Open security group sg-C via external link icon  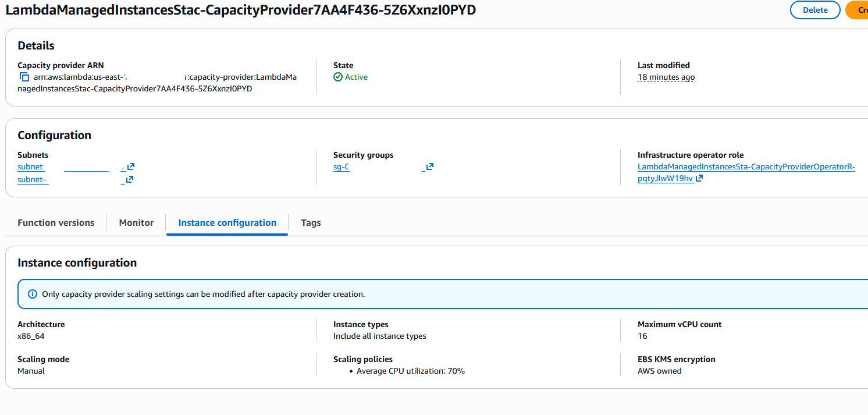pyautogui.click(x=428, y=166)
